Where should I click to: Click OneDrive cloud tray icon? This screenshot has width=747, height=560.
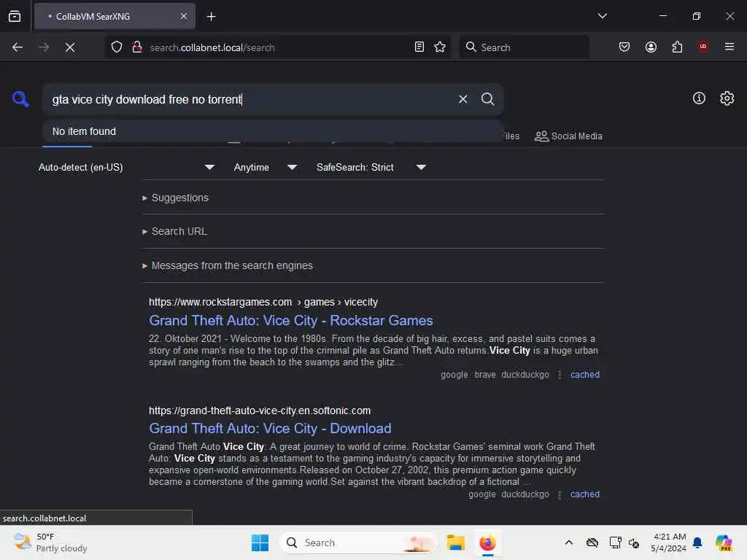pyautogui.click(x=592, y=542)
